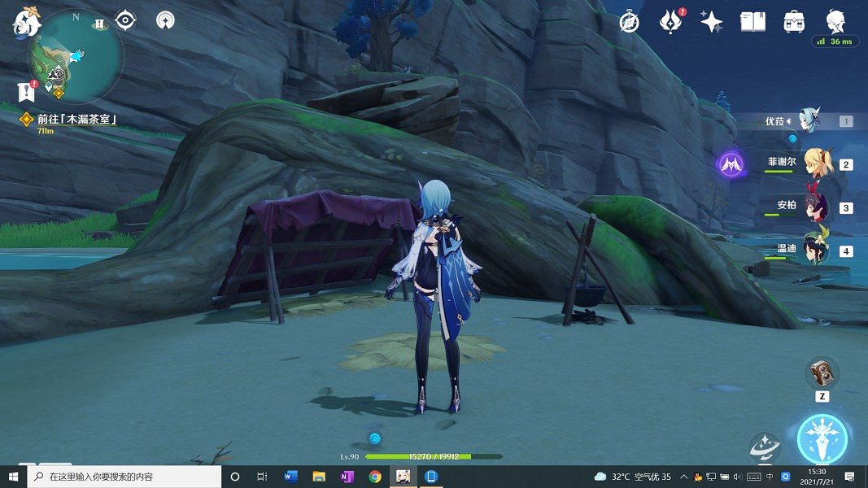Image resolution: width=868 pixels, height=488 pixels.
Task: Open the Wish star icon
Action: click(712, 22)
